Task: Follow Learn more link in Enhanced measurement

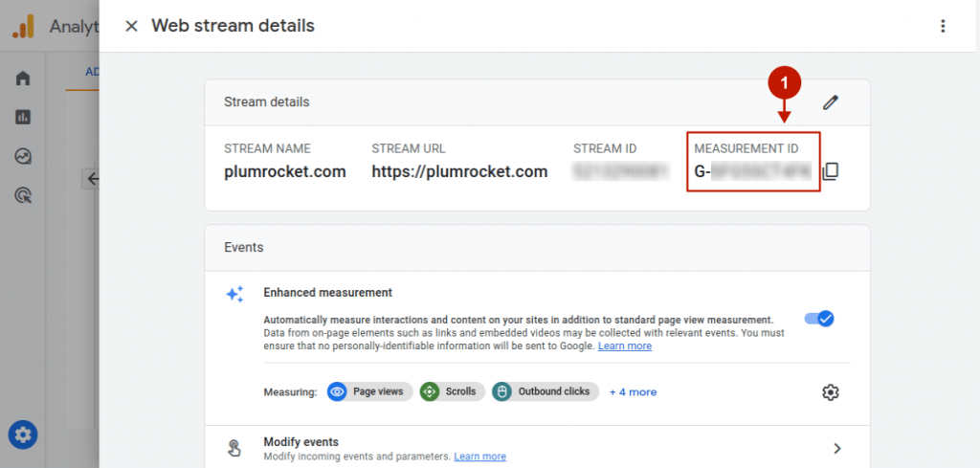Action: point(624,346)
